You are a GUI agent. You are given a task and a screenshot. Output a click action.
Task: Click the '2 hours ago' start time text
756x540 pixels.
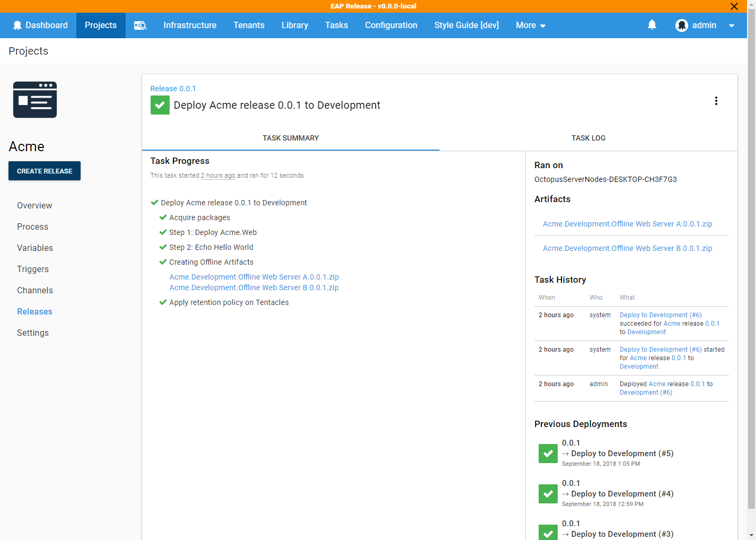coord(218,176)
